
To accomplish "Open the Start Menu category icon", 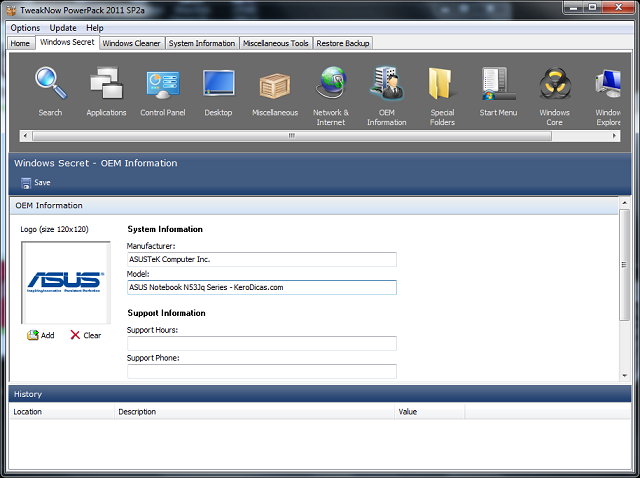I will point(498,84).
